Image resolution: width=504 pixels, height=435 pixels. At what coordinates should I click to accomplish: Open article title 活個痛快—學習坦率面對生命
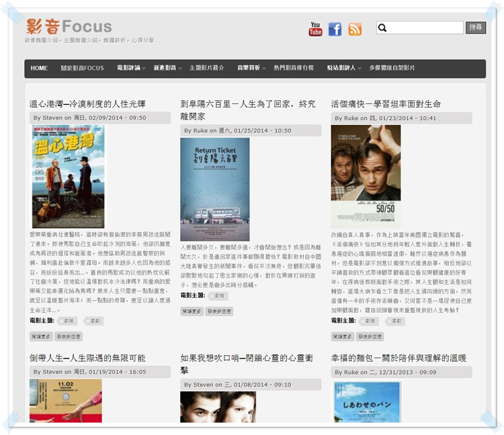point(386,104)
